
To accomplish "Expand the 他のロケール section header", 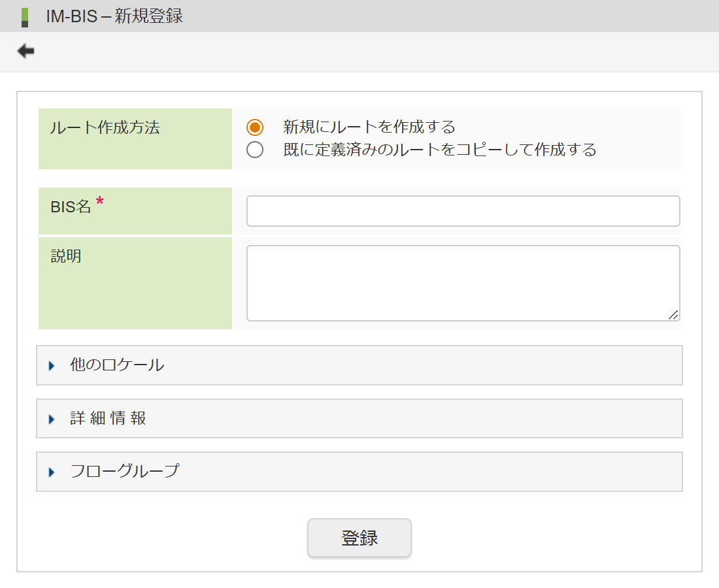I will [359, 365].
